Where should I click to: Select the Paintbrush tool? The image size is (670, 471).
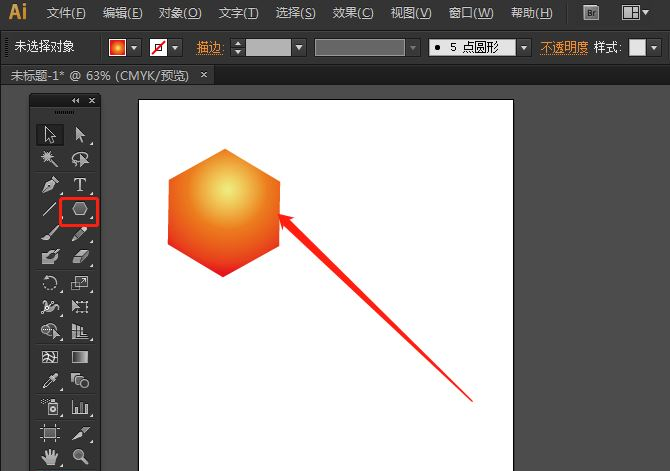50,233
